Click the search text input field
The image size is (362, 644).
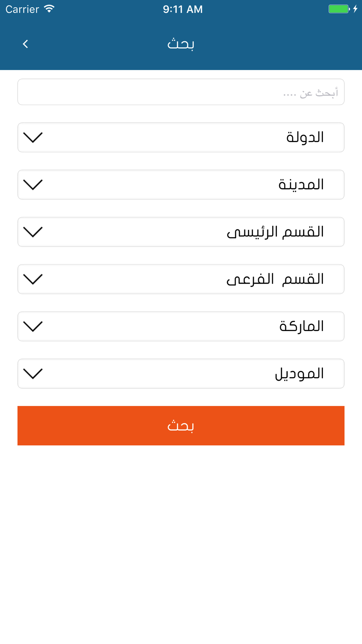tap(181, 92)
